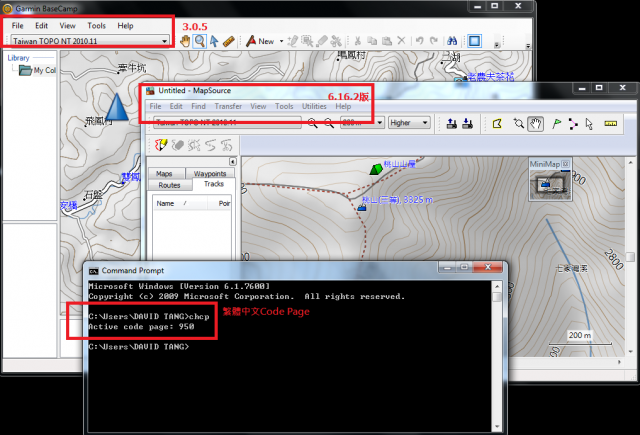Open the View menu in MapSource
This screenshot has height=435, width=640.
pos(258,106)
